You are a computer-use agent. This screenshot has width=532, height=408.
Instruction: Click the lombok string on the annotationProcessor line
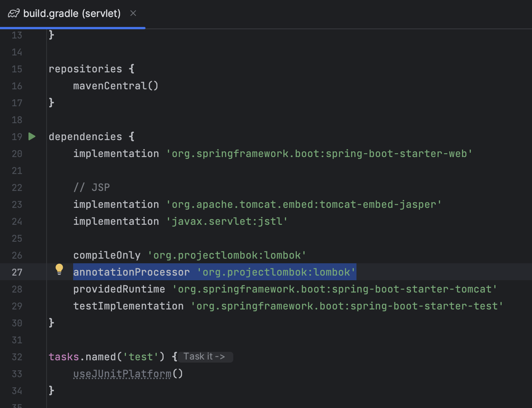(276, 272)
